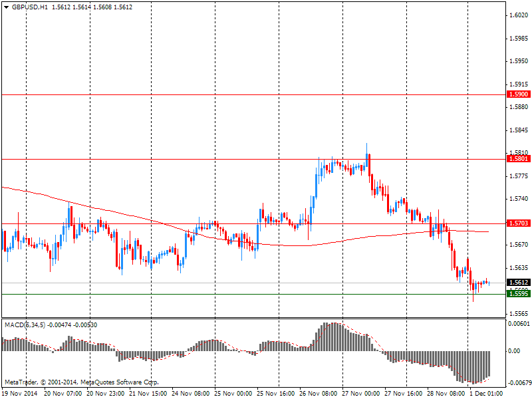Click the 20 Nov 23:00 time label

pyautogui.click(x=105, y=393)
